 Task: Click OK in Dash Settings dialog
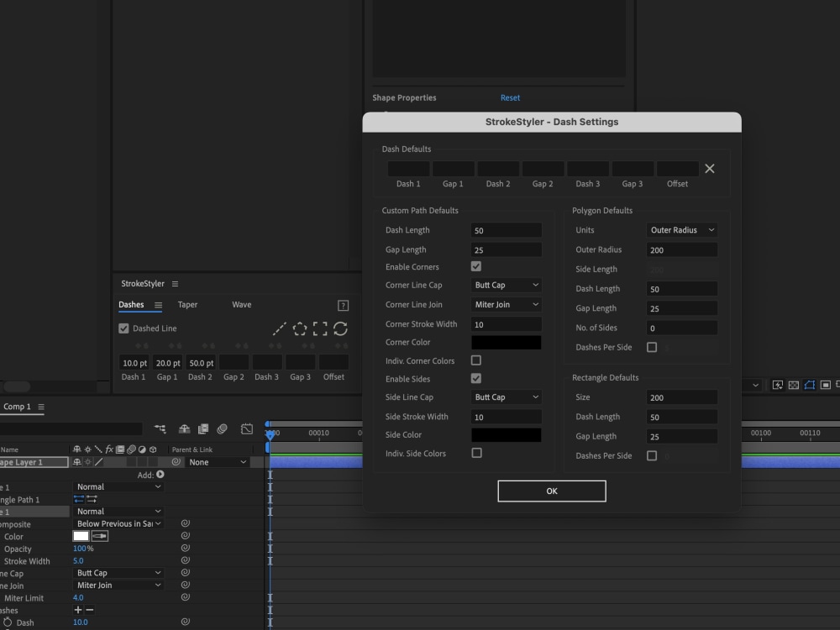pyautogui.click(x=552, y=491)
